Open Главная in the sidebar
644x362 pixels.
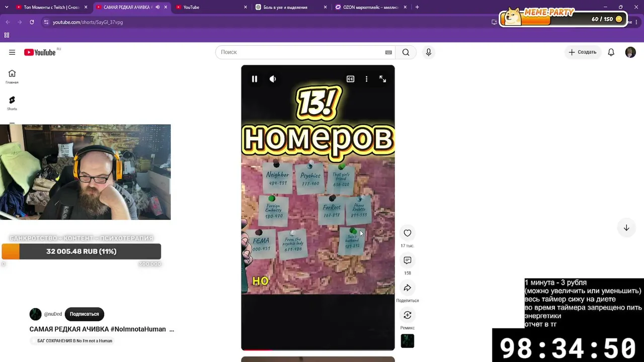12,76
